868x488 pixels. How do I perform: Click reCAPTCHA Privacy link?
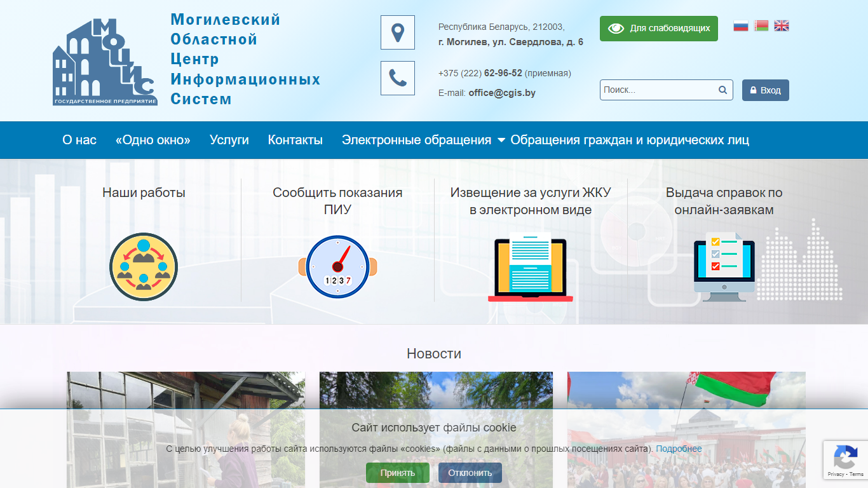(836, 474)
